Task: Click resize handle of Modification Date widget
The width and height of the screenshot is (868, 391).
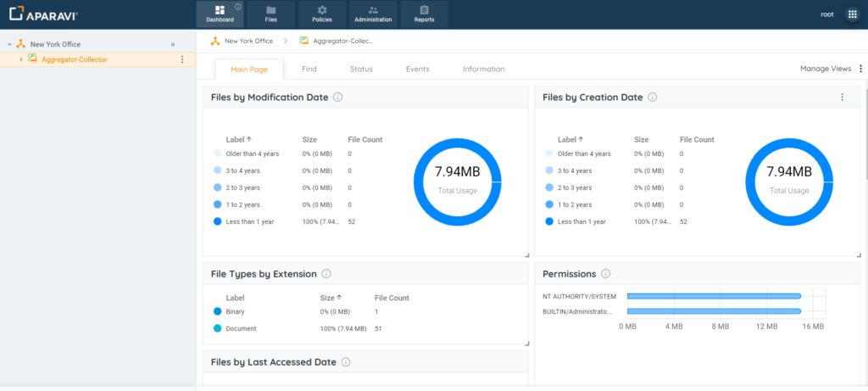Action: (x=526, y=255)
